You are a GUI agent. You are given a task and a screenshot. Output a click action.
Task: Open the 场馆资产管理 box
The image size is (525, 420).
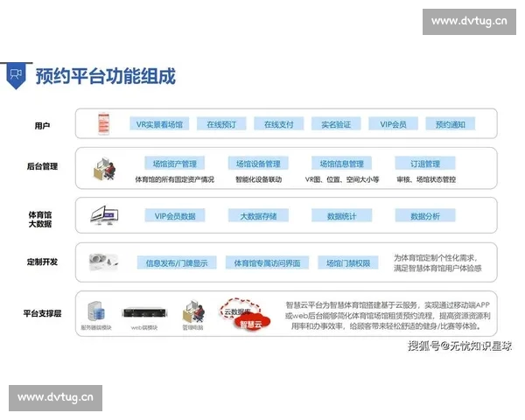pyautogui.click(x=174, y=164)
